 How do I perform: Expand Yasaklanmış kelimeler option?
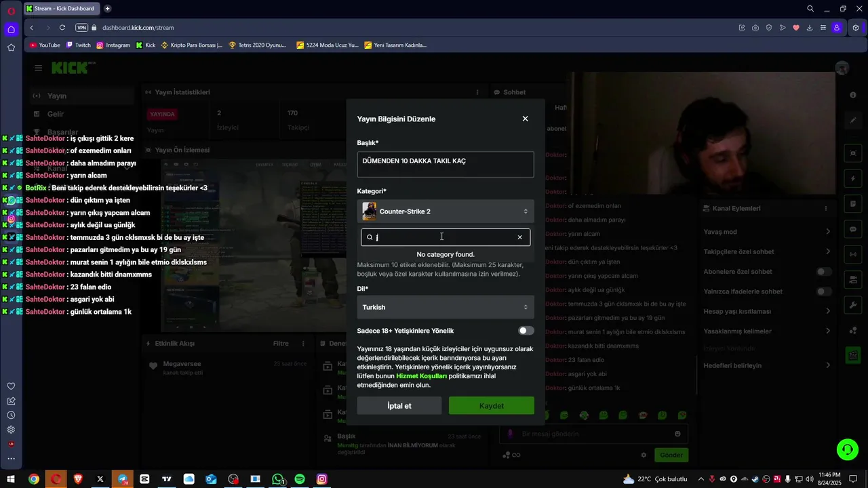pyautogui.click(x=766, y=331)
